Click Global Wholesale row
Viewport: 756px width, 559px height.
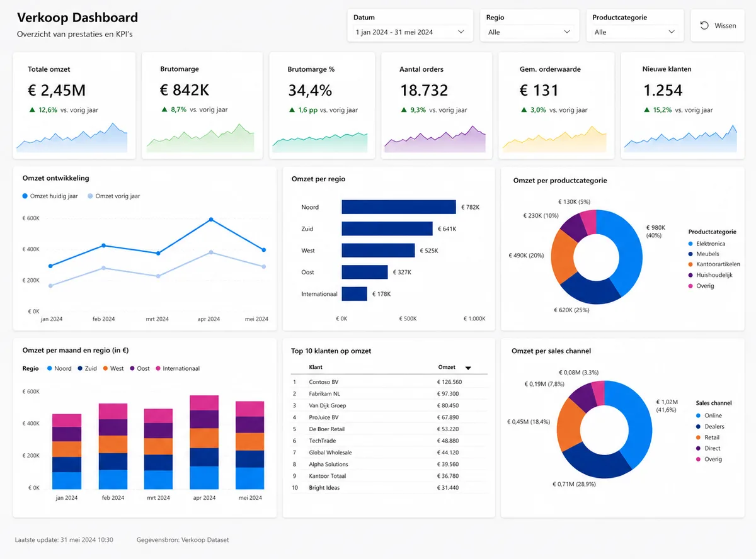click(389, 453)
